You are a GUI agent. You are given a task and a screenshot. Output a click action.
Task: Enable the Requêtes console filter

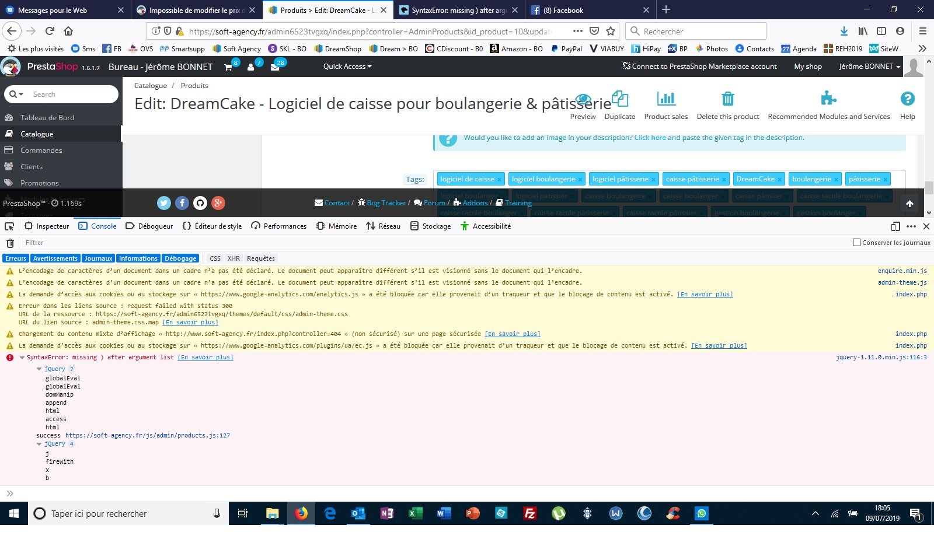(x=261, y=258)
